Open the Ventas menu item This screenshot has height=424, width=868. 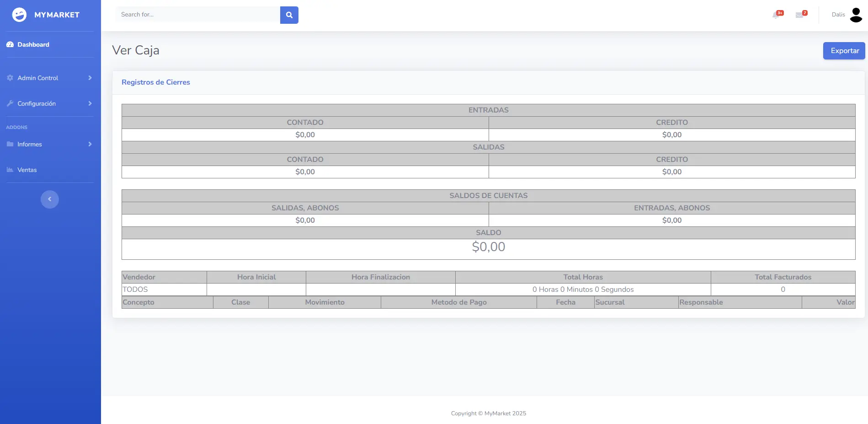(x=27, y=170)
